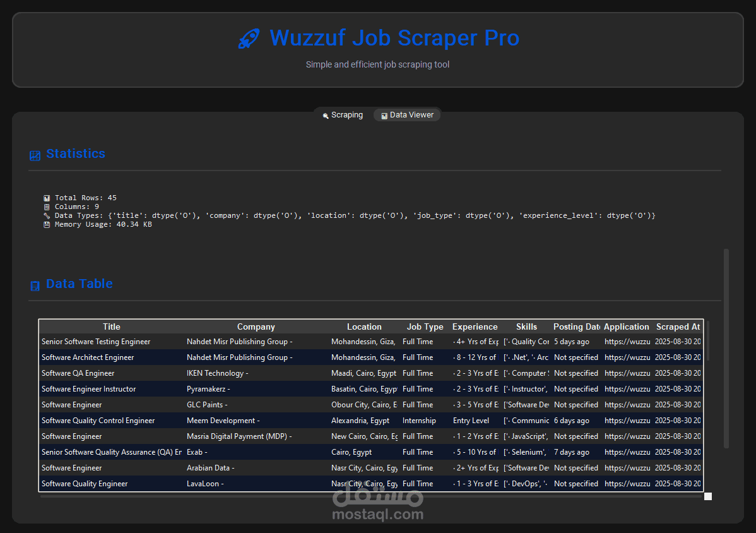756x533 pixels.
Task: Open the application link in the LavaLoon row
Action: point(627,484)
